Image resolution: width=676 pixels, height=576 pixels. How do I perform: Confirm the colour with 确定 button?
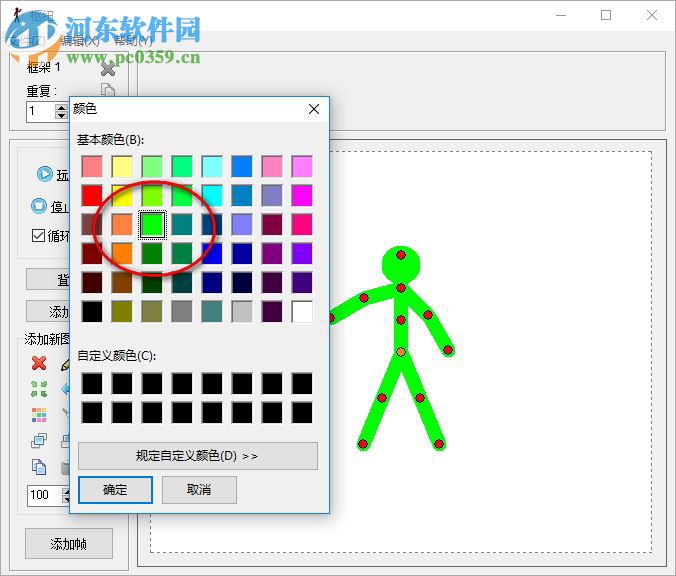pyautogui.click(x=115, y=490)
